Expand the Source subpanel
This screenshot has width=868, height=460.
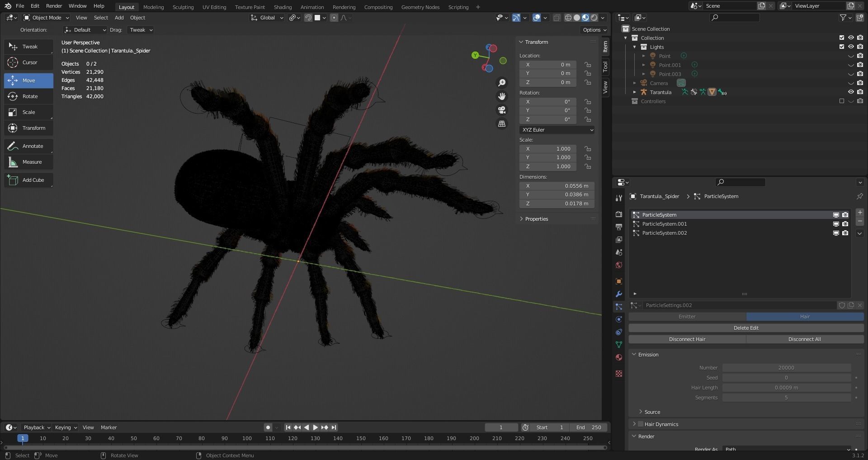coord(652,412)
